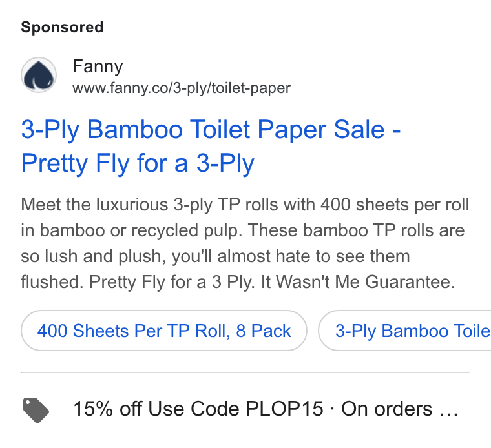Click the "Sponsored" label
The width and height of the screenshot is (491, 448).
point(62,27)
